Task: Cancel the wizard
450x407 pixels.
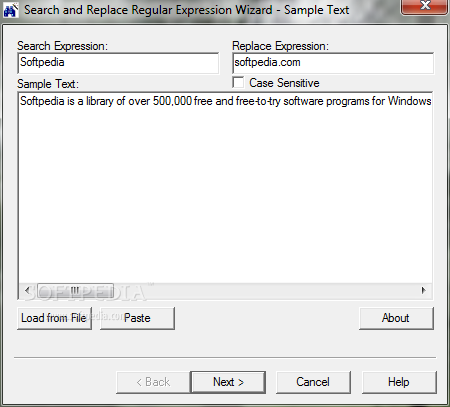Action: click(313, 382)
